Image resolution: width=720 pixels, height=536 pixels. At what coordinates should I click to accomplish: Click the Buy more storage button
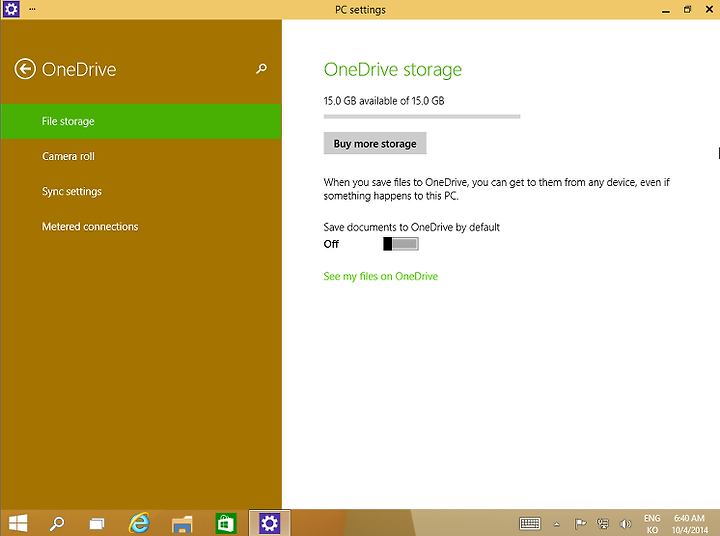pyautogui.click(x=375, y=143)
